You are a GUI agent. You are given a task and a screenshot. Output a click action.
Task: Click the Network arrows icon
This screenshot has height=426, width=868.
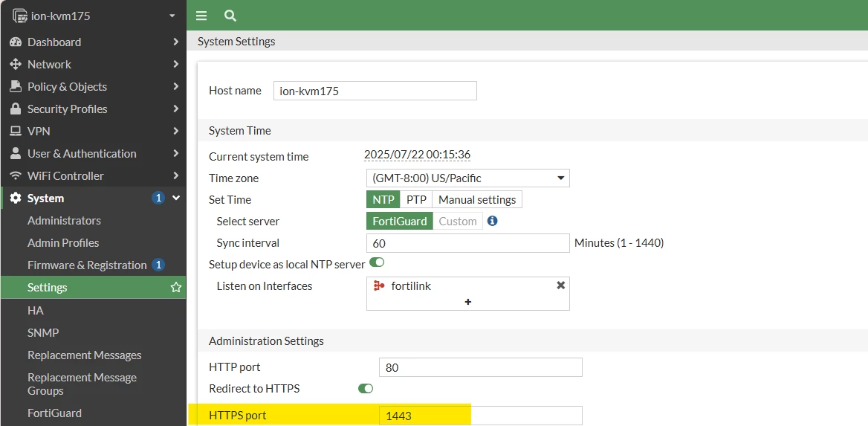coord(16,64)
